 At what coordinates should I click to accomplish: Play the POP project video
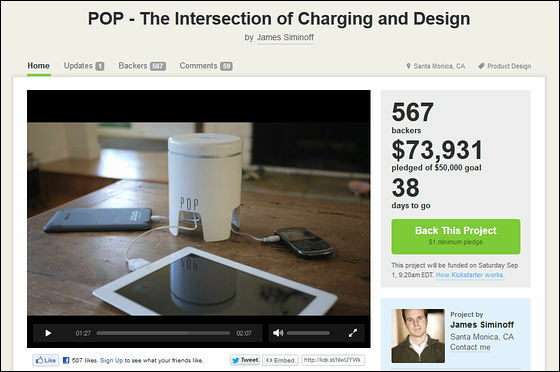click(48, 333)
